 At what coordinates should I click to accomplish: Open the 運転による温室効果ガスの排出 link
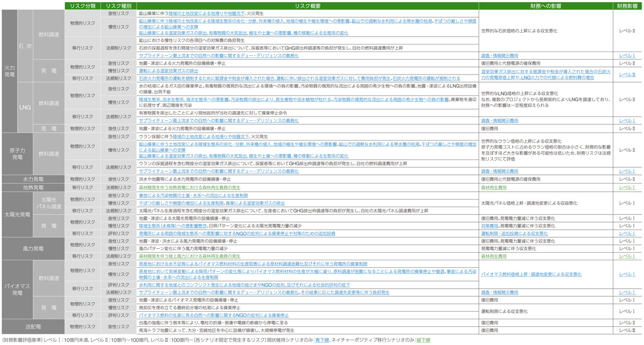[169, 71]
